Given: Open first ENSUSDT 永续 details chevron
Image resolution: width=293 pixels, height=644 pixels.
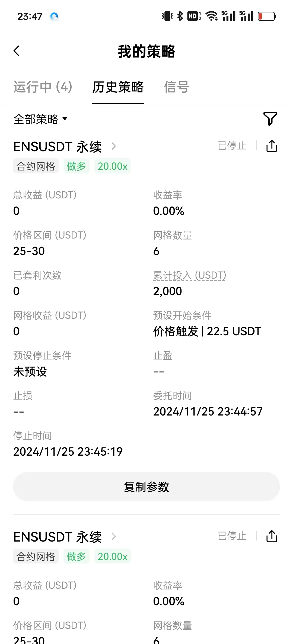Looking at the screenshot, I should [x=114, y=146].
